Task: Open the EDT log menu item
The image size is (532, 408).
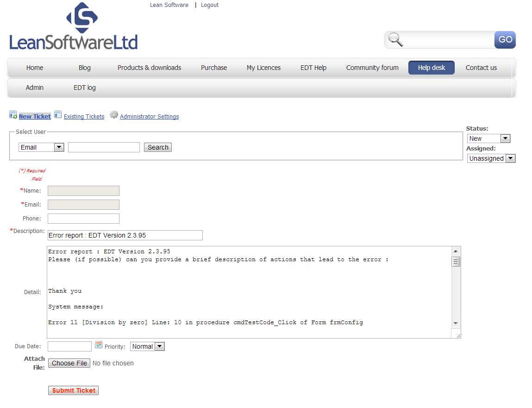Action: [84, 88]
